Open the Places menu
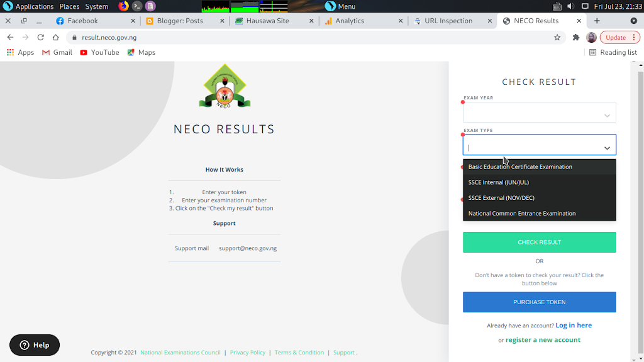 69,6
